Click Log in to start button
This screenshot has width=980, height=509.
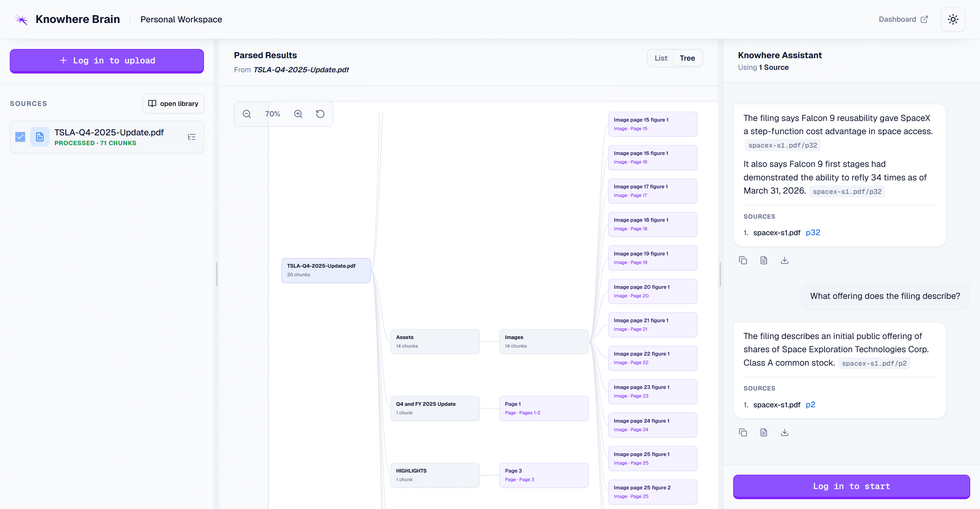[851, 486]
